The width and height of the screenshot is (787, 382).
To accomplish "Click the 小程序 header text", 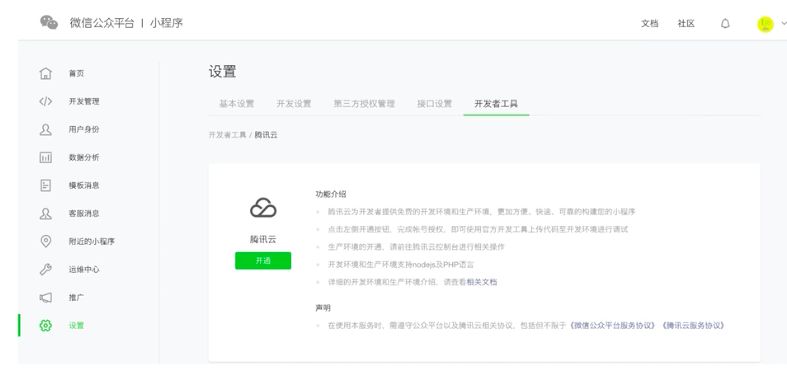I will 166,23.
